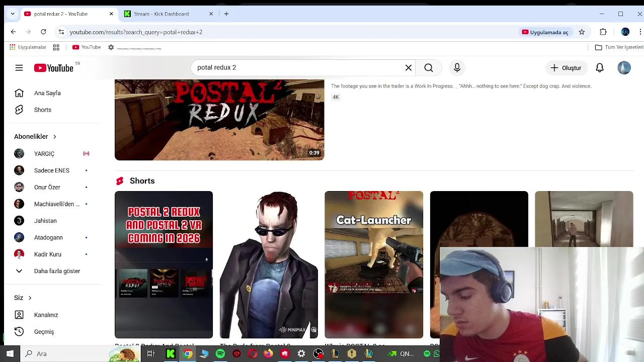This screenshot has width=644, height=362.
Task: Select the Shorts shelf heading
Action: coord(142,181)
